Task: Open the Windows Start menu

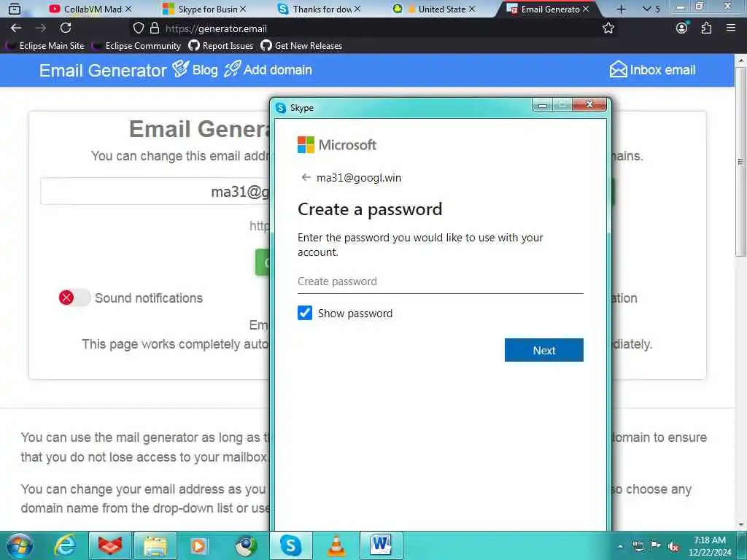Action: 18,545
